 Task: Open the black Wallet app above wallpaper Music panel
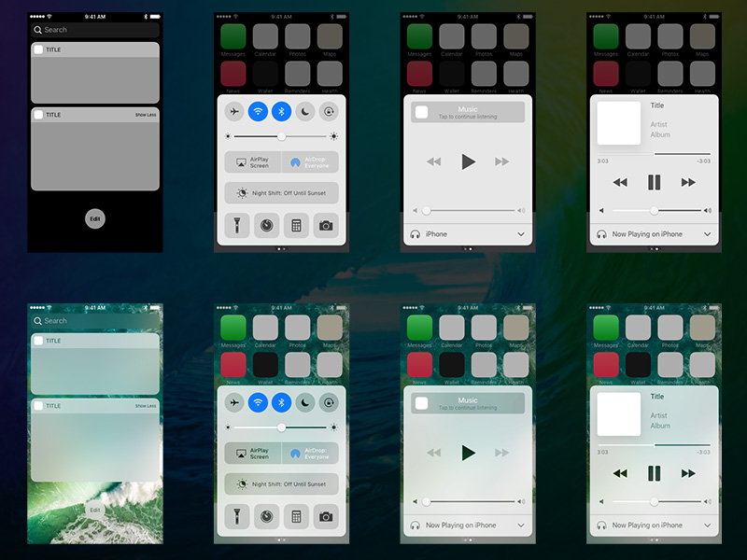(x=452, y=365)
